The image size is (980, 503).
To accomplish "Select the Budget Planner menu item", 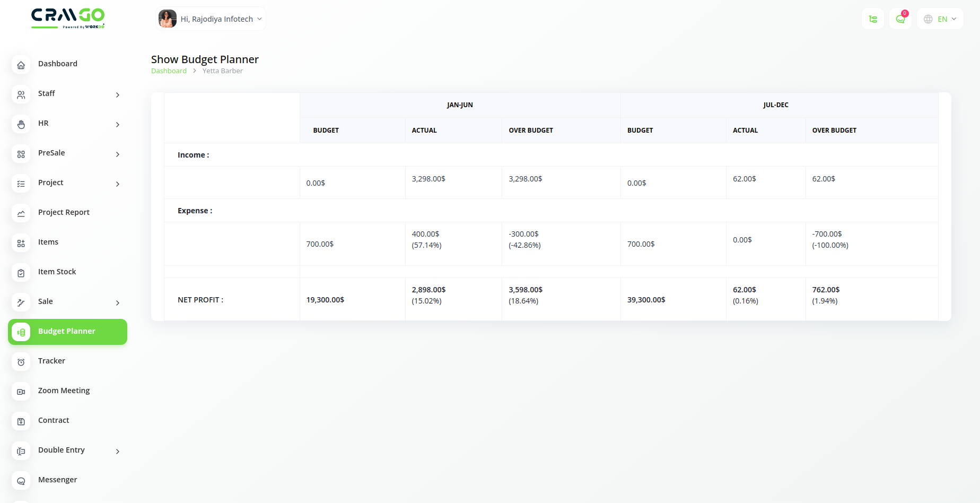I will 67,332.
